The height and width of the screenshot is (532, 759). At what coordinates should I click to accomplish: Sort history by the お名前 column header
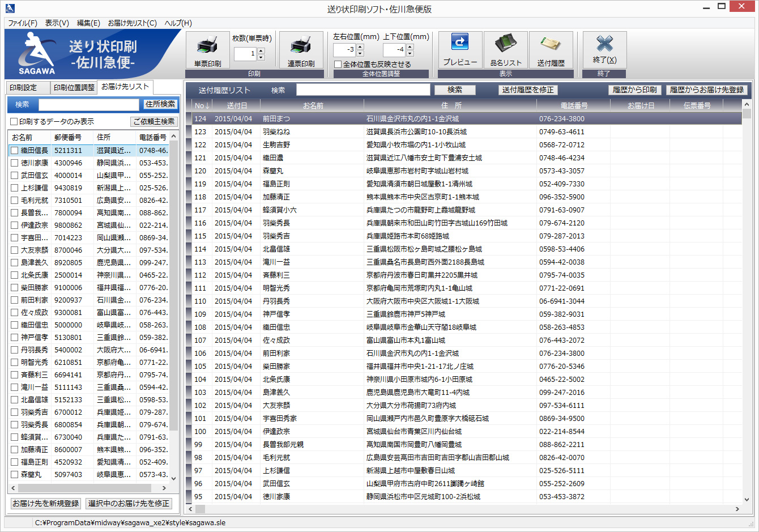[x=313, y=105]
